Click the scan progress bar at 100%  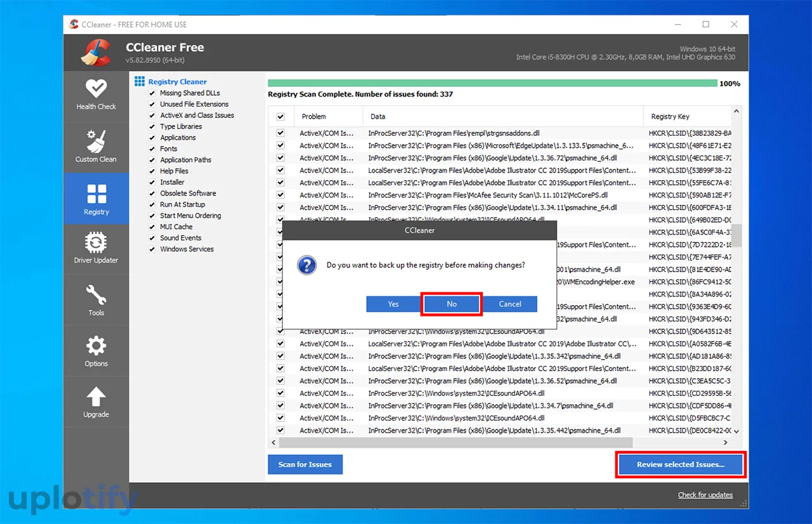[x=492, y=83]
